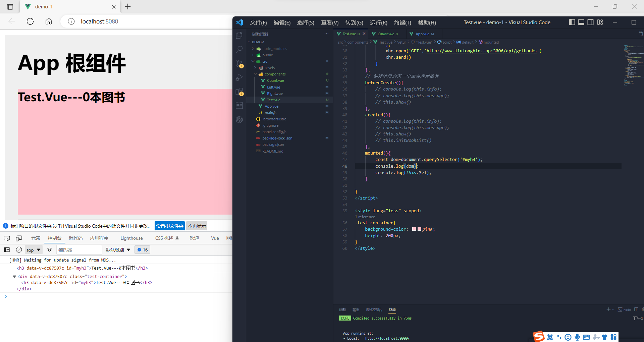The width and height of the screenshot is (644, 342).
Task: Open the Lighthouse DevTools tab
Action: [x=131, y=238]
